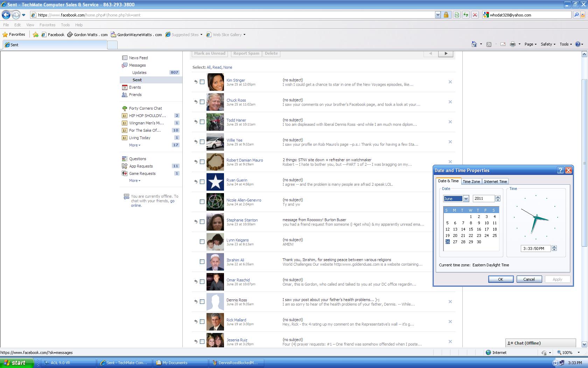
Task: Check the box for Todd Haner message
Action: click(202, 122)
